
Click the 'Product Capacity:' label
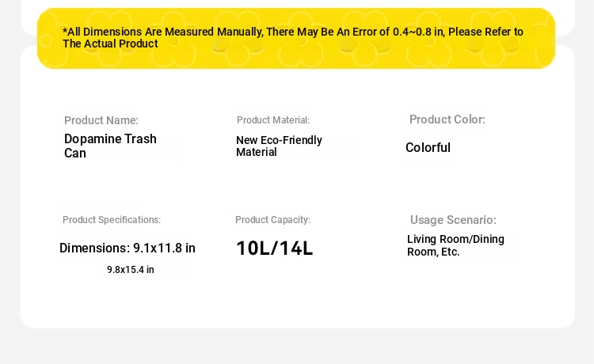point(272,220)
